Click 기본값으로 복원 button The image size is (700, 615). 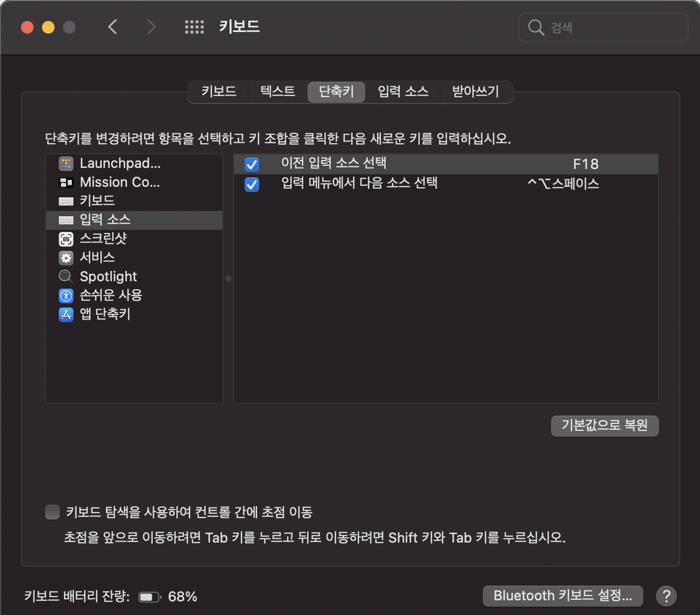(x=604, y=426)
